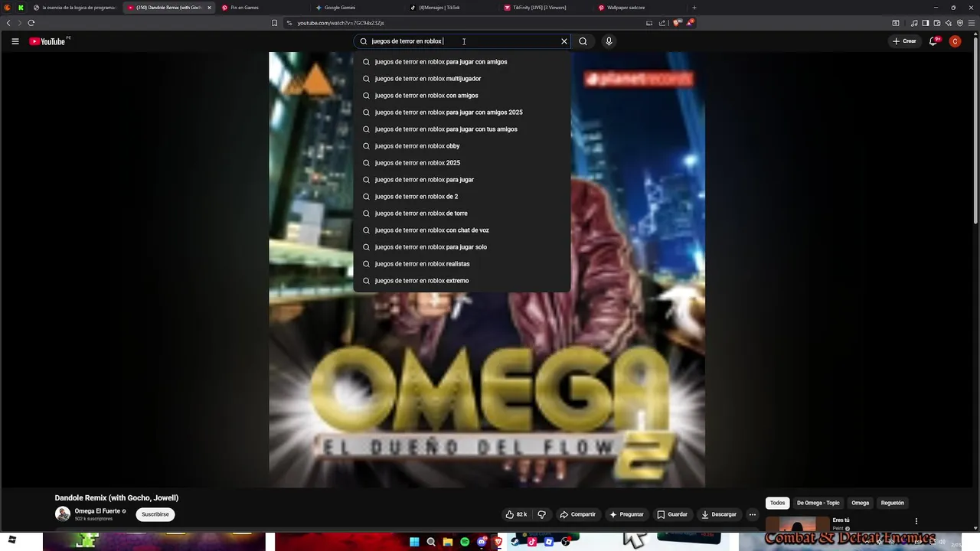Open the 'Eres tú' recommended video thumbnail
Image resolution: width=980 pixels, height=551 pixels.
(x=798, y=524)
